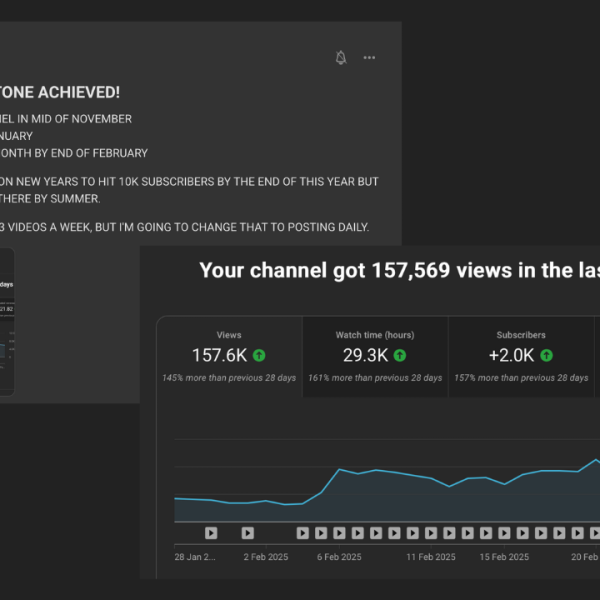
Task: Click green up arrow beside 29.3K watch time
Action: click(399, 355)
